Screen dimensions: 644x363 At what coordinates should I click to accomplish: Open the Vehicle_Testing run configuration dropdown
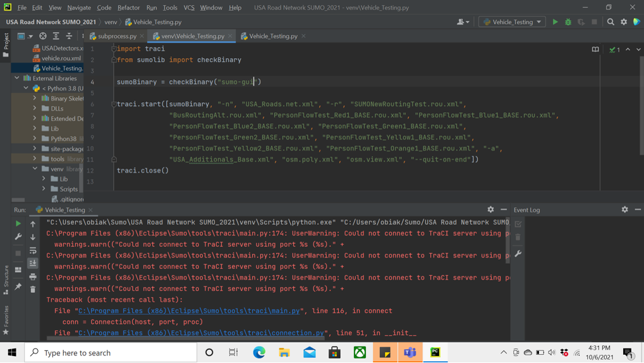coord(513,22)
